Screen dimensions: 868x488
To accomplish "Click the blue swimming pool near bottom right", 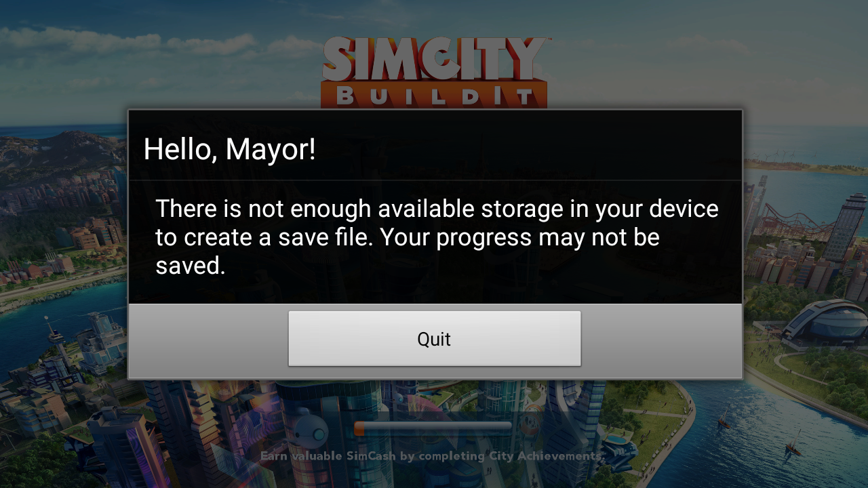I will [616, 439].
